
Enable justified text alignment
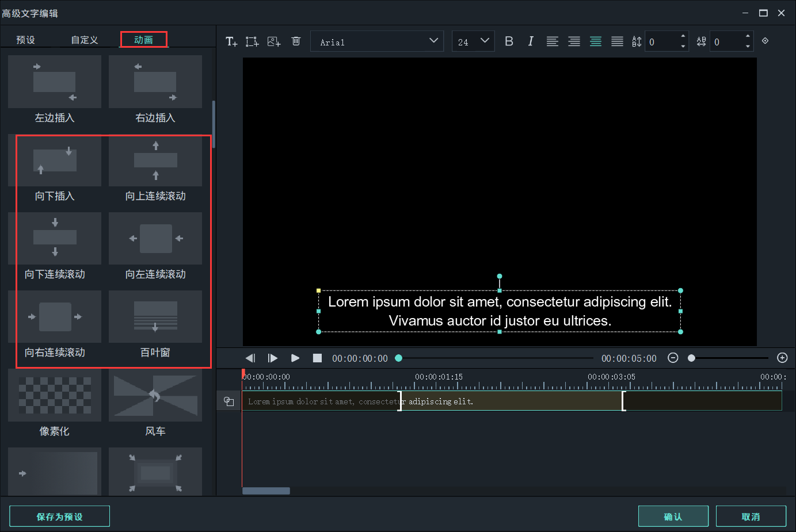[617, 41]
